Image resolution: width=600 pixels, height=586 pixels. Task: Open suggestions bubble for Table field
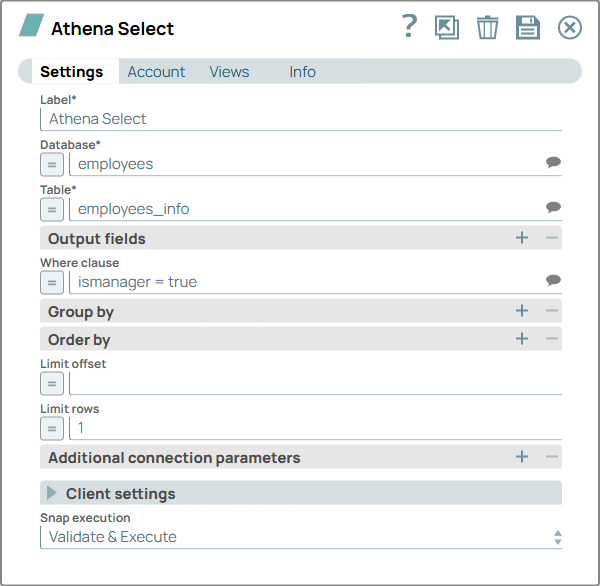[x=553, y=207]
